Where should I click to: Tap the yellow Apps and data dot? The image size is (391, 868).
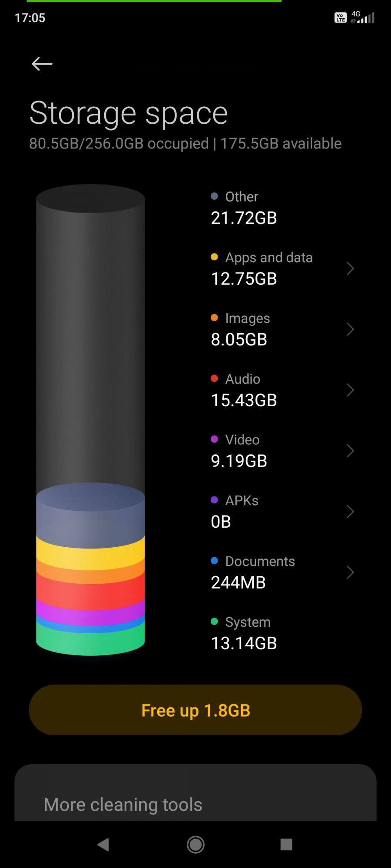pyautogui.click(x=214, y=257)
